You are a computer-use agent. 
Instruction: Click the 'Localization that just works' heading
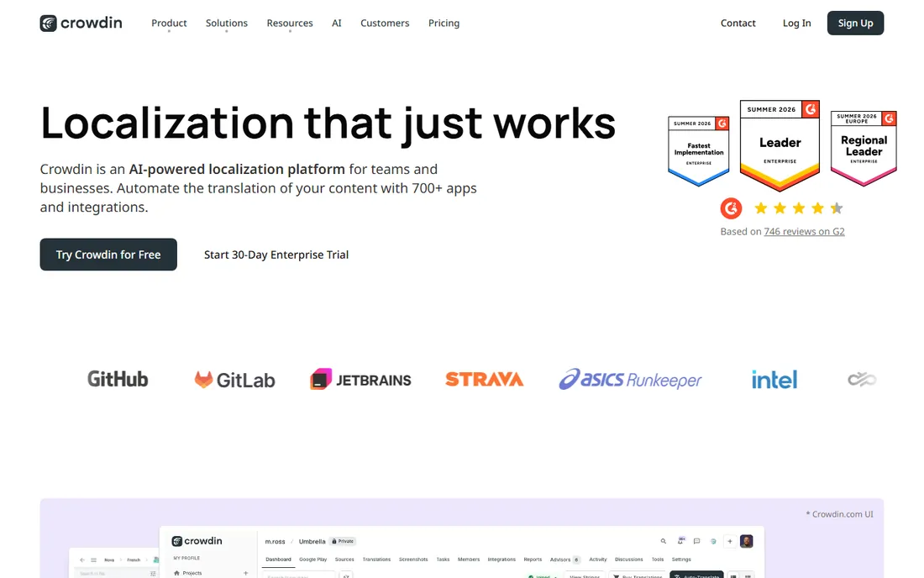(328, 123)
